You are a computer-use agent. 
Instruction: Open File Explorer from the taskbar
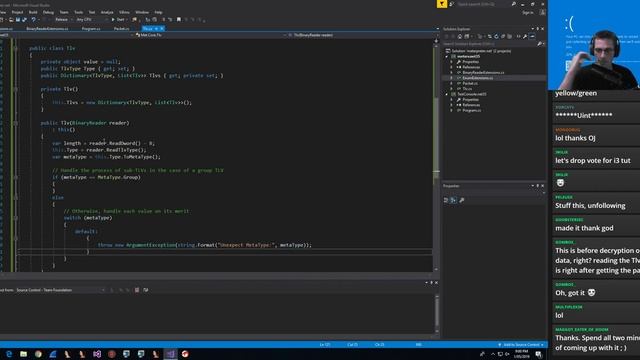(x=23, y=354)
